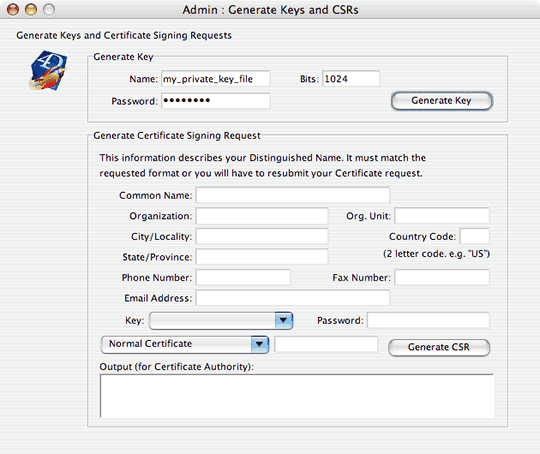
Task: Click the Email Address field
Action: coord(293,298)
